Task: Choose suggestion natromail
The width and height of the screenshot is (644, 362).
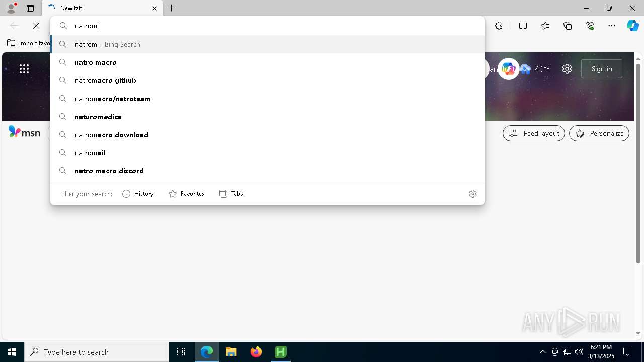Action: [x=267, y=153]
